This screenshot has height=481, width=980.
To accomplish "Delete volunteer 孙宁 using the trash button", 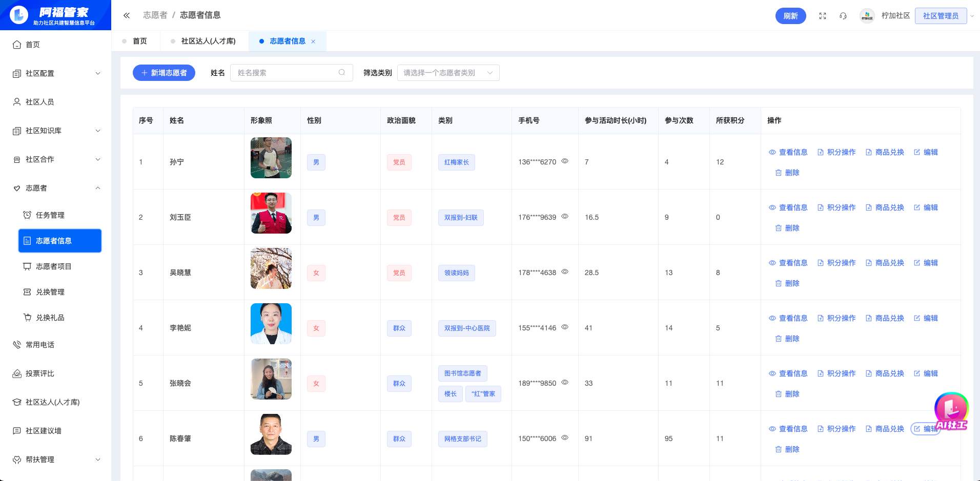I will tap(787, 173).
